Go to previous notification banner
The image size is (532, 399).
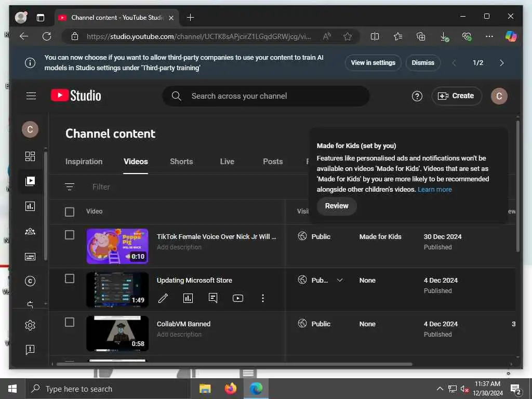pyautogui.click(x=454, y=63)
